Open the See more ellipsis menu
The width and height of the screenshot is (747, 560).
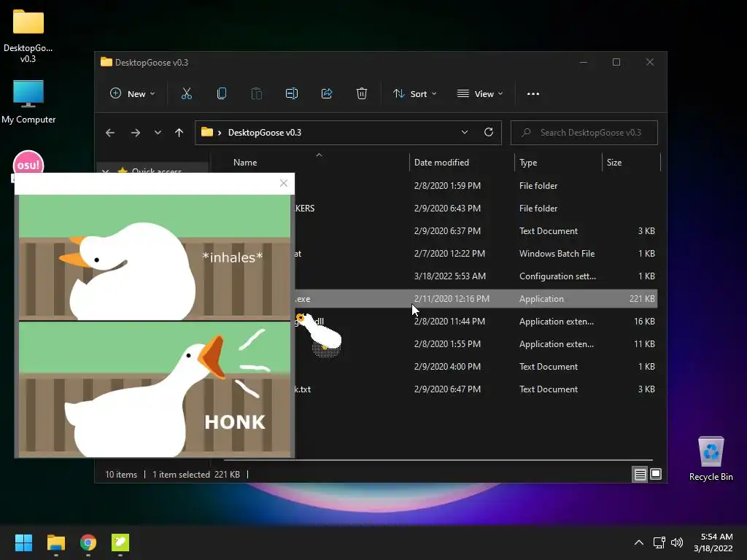point(533,94)
